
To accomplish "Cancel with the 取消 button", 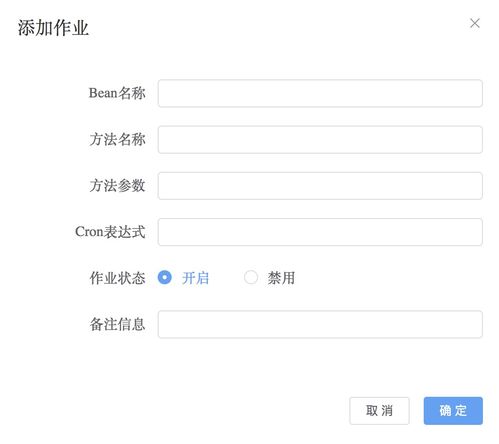I will (x=379, y=411).
